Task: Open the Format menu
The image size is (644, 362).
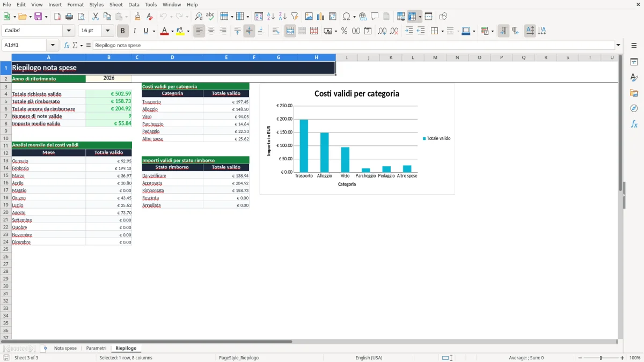Action: (75, 4)
